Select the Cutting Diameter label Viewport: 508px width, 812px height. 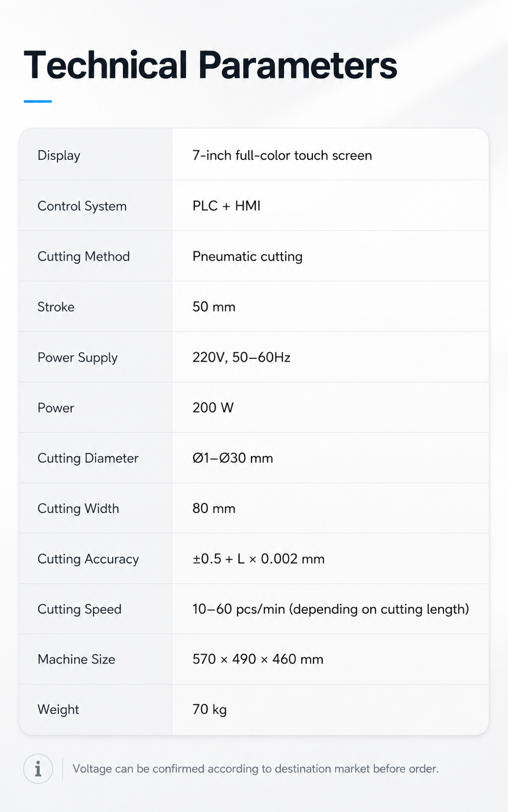[88, 458]
